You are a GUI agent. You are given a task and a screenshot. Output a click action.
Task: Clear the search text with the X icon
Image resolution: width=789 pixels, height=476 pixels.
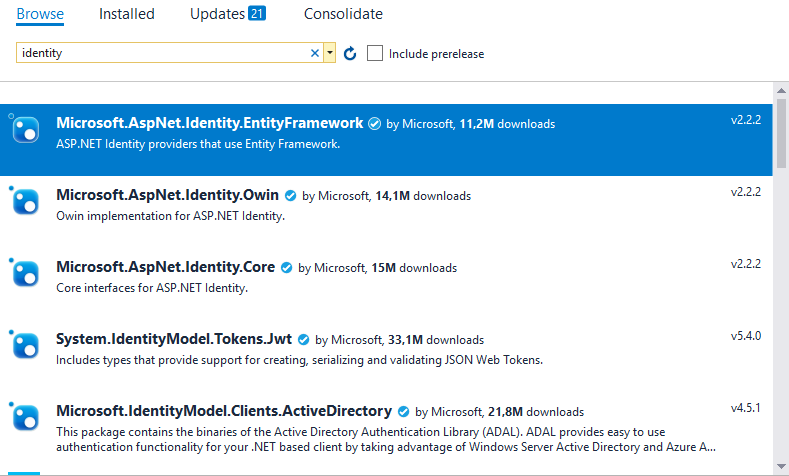pos(315,53)
